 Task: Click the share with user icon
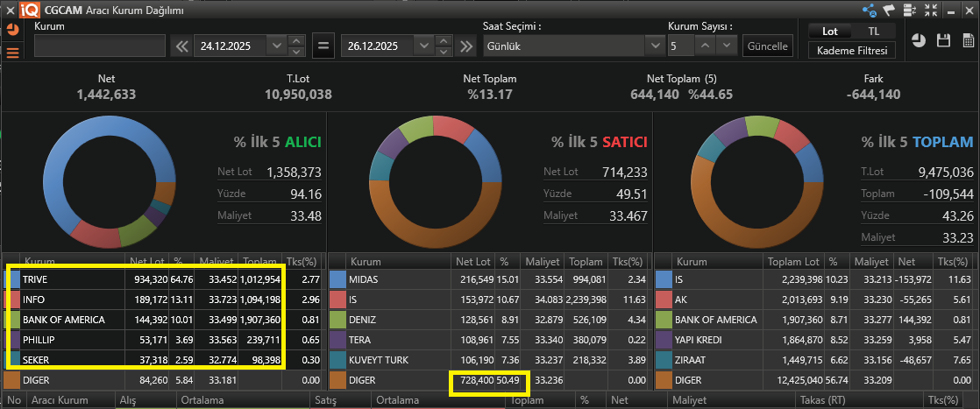(869, 10)
